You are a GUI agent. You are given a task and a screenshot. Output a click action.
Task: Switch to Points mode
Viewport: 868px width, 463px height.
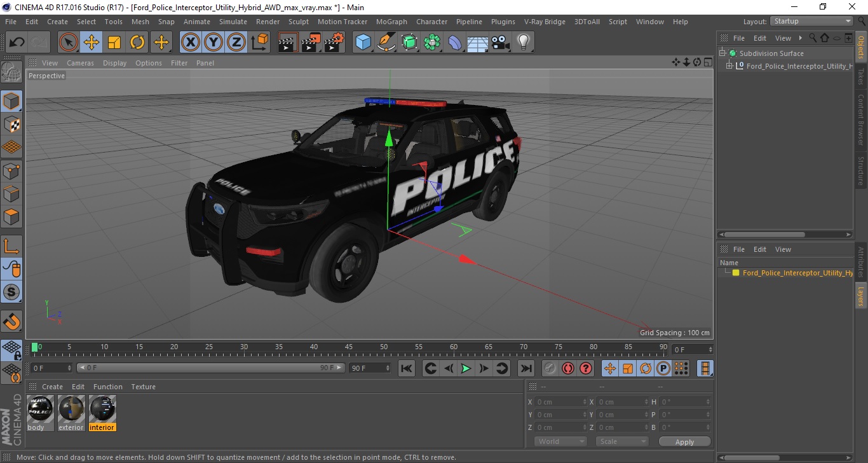11,170
